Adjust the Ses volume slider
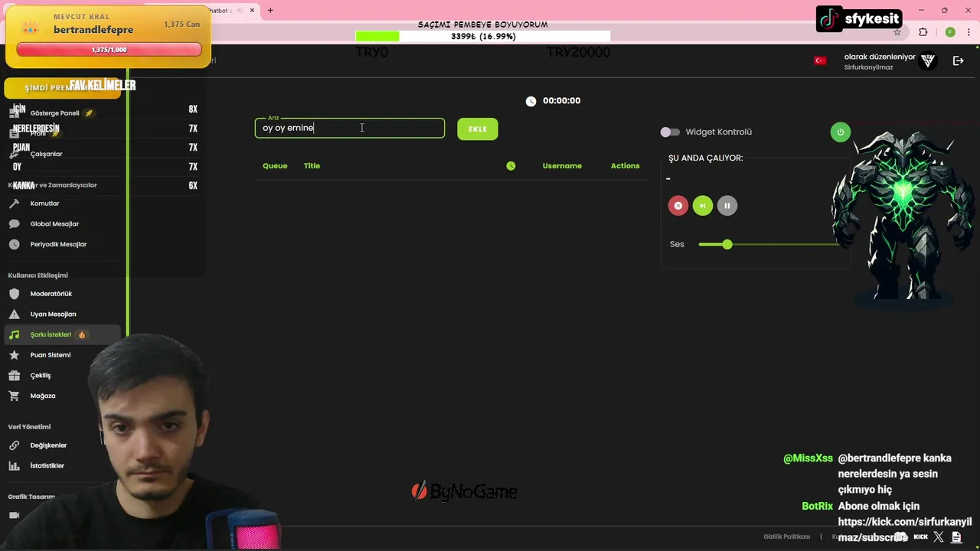 pos(769,244)
